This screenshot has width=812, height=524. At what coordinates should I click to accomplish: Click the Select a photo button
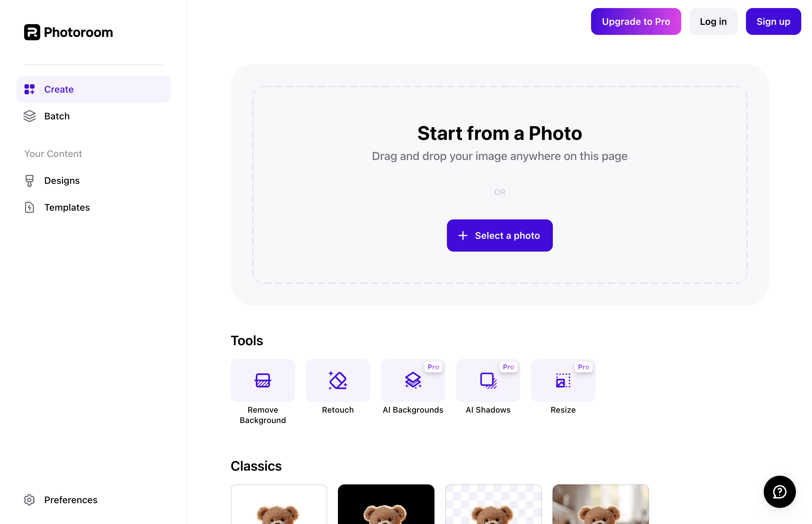click(500, 235)
